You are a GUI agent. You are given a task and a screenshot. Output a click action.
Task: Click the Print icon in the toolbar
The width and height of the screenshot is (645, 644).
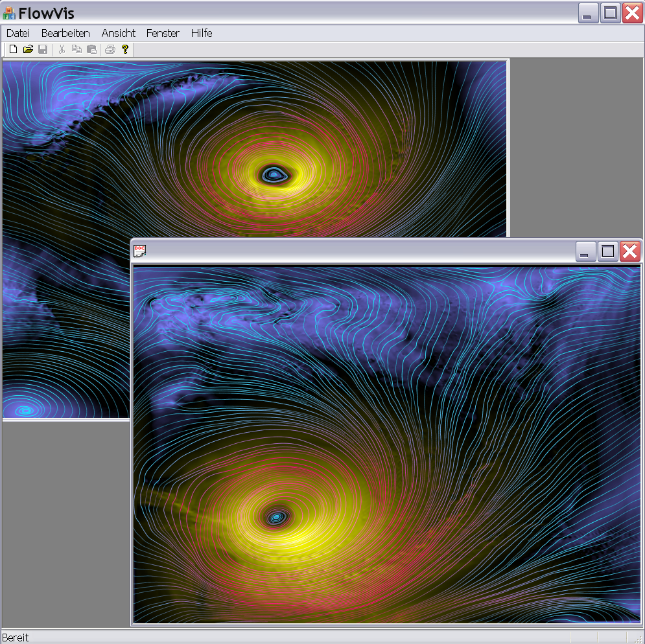point(110,49)
